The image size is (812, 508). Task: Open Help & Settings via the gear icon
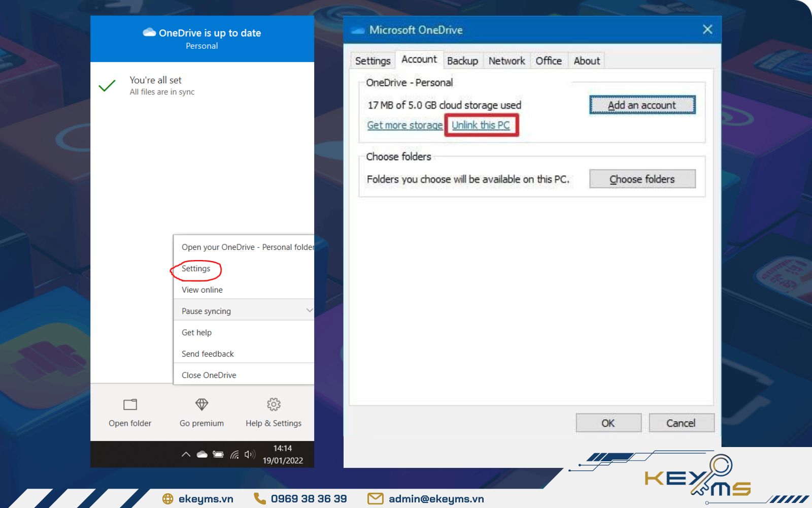click(x=273, y=404)
